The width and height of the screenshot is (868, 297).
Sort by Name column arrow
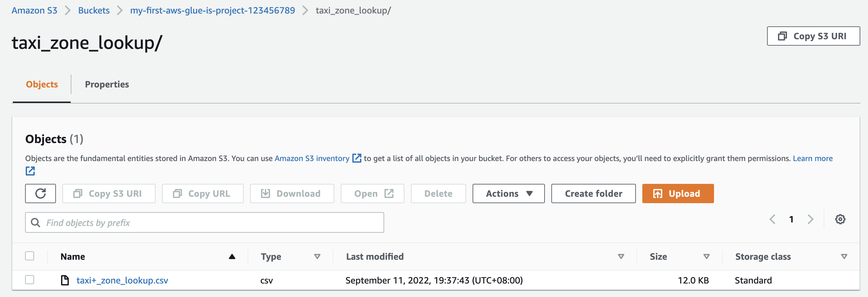coord(232,256)
